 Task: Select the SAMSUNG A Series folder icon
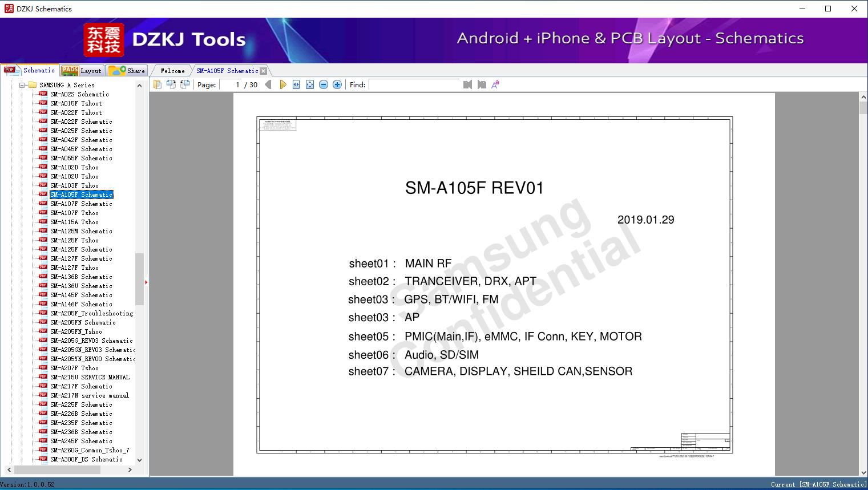tap(33, 85)
